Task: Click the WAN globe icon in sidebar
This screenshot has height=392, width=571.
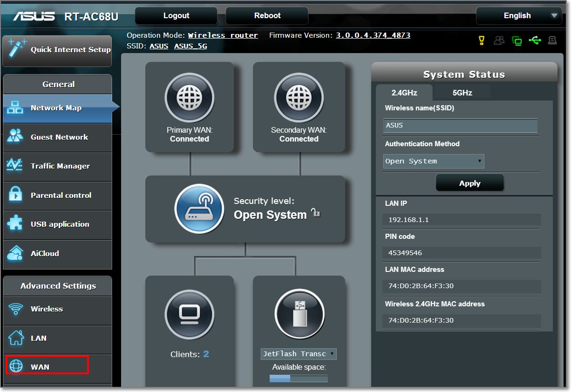Action: coord(16,367)
